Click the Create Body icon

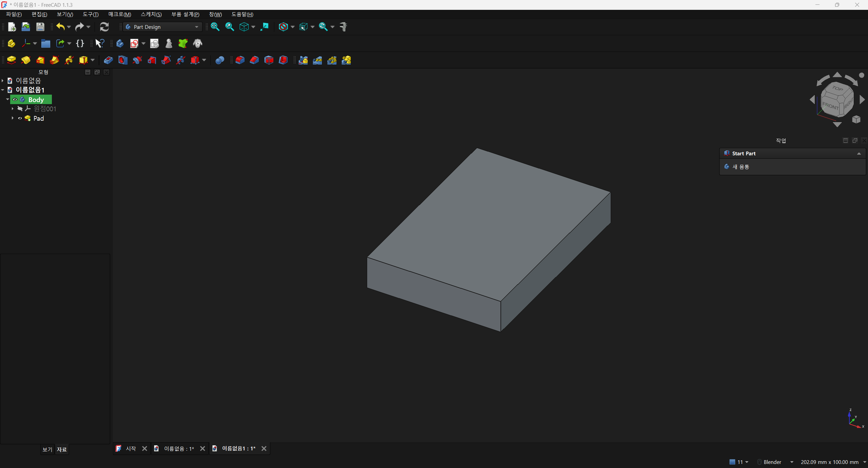120,43
